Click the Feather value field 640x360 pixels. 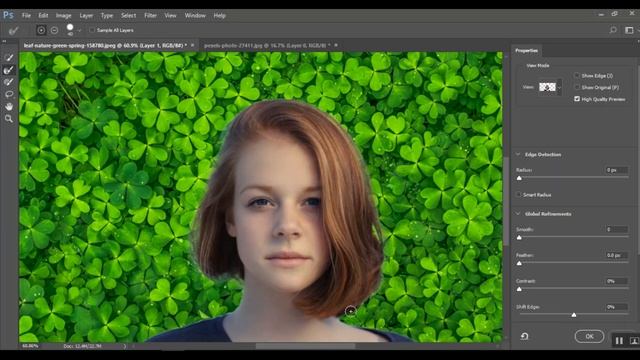point(616,255)
